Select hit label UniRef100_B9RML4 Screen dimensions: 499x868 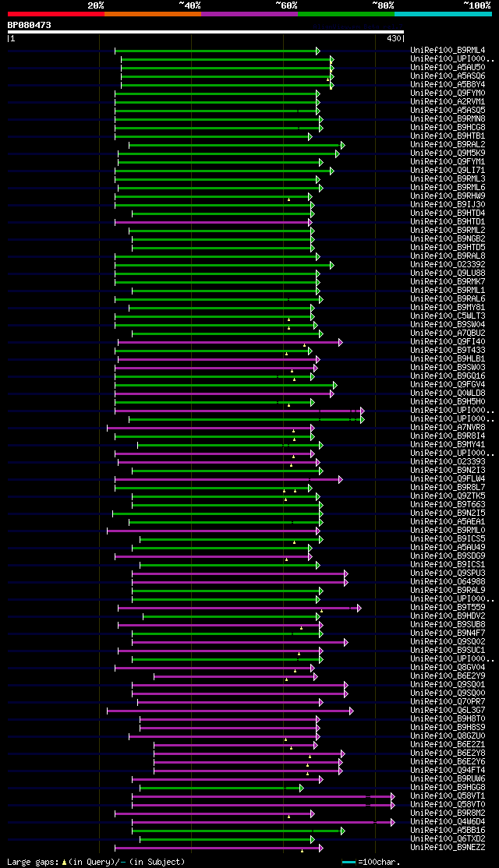[448, 51]
